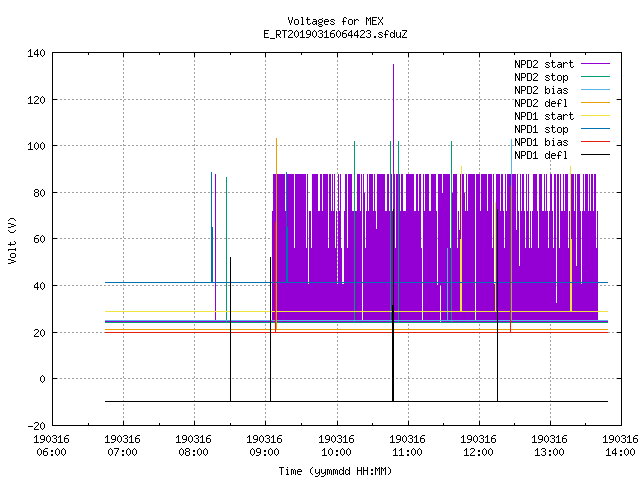Click the chart title 'Voltages for MEX'

335,21
